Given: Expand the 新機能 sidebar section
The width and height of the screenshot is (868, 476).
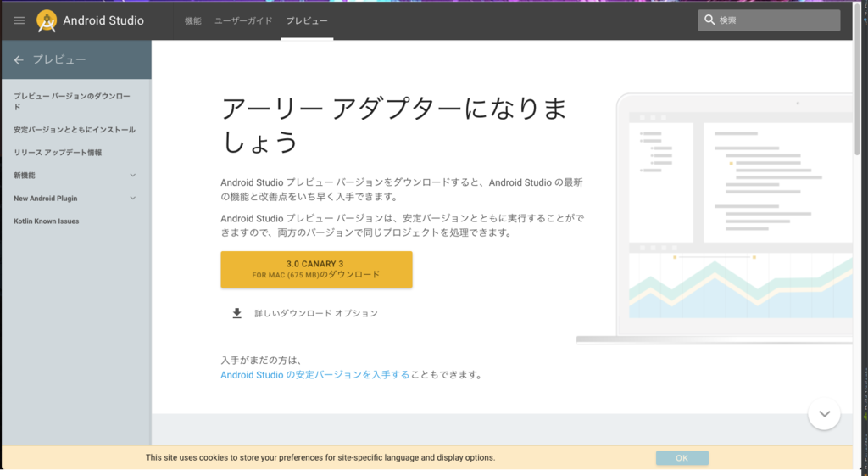Looking at the screenshot, I should (x=133, y=175).
